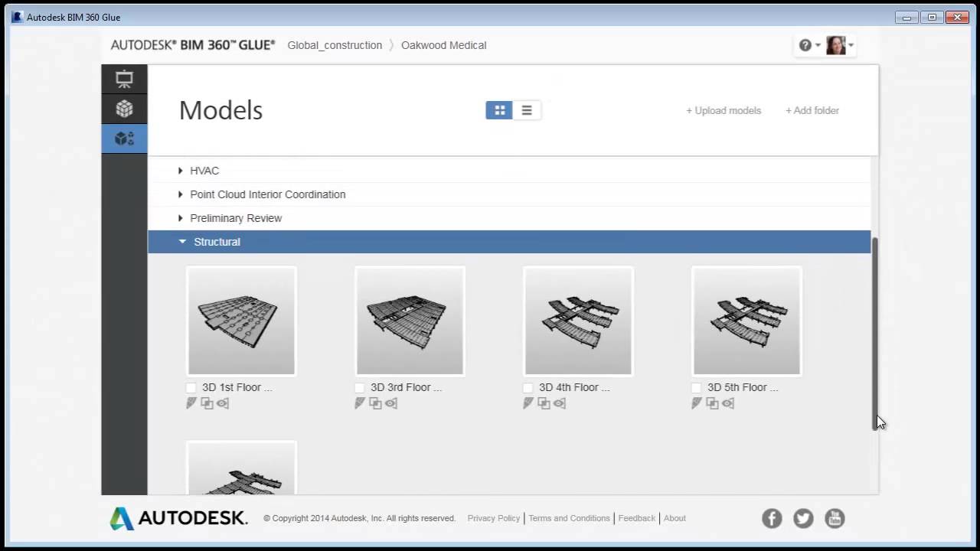Open the merged models sidebar icon
Image resolution: width=980 pixels, height=551 pixels.
tap(124, 139)
